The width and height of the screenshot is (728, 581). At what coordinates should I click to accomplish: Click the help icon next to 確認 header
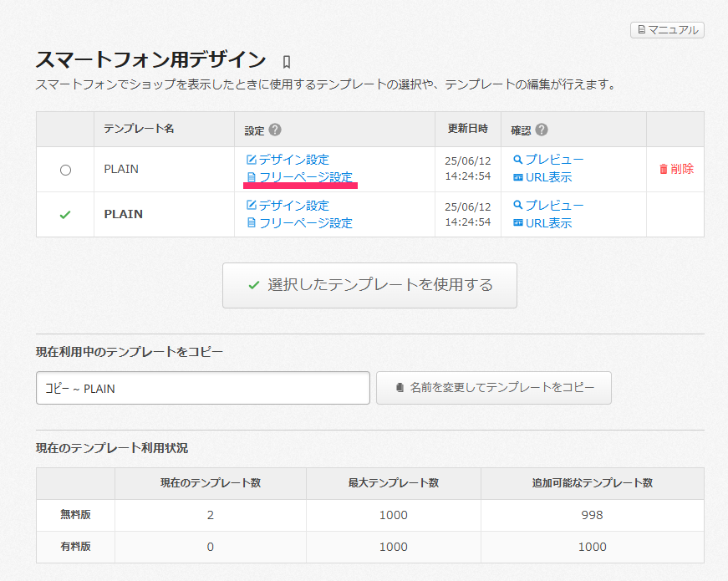pyautogui.click(x=542, y=130)
